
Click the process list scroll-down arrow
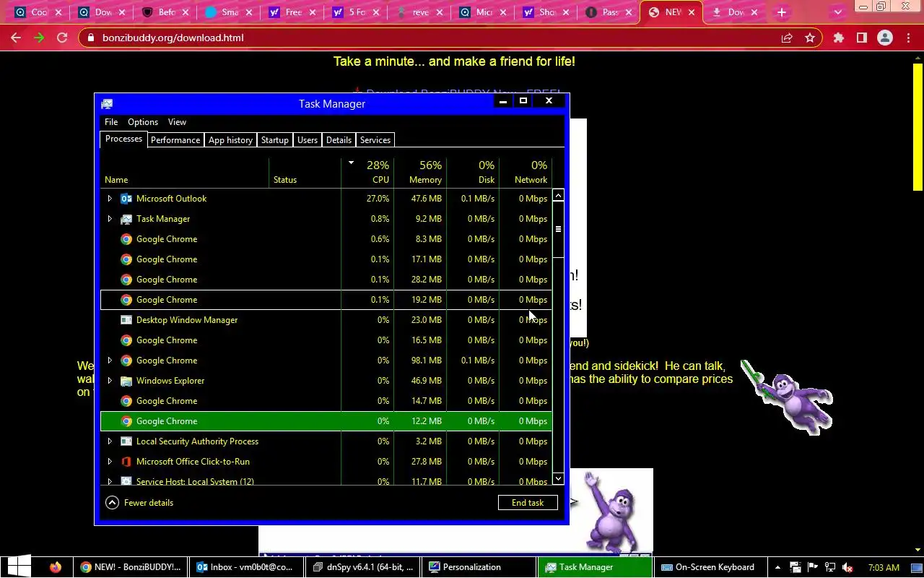click(x=558, y=478)
